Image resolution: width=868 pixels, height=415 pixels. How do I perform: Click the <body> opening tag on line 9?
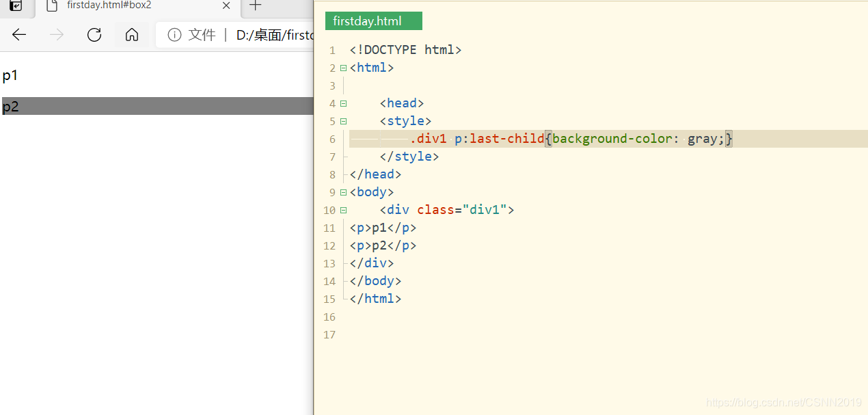coord(372,192)
